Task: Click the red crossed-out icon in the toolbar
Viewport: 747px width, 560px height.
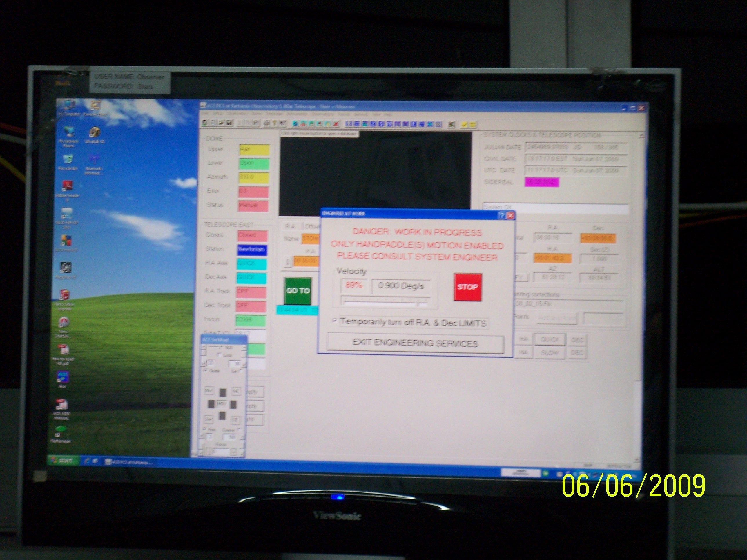Action: 336,124
